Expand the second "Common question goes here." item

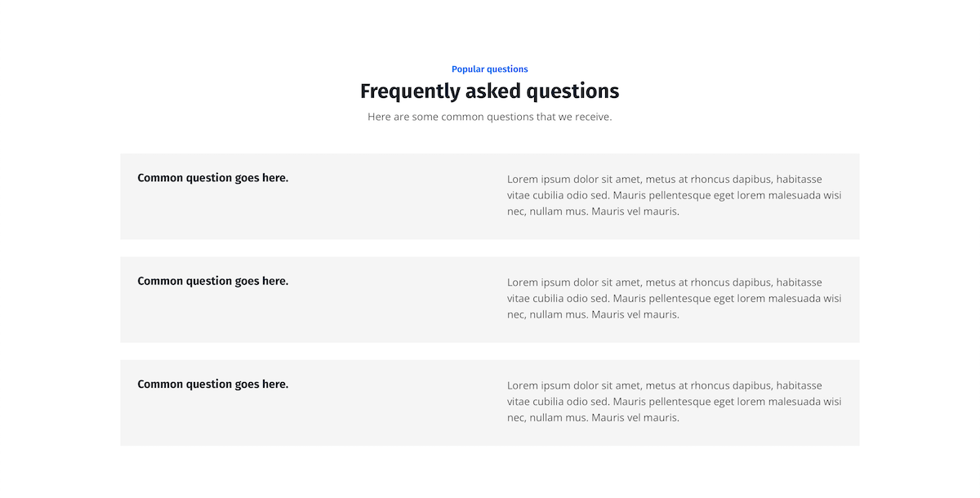coord(212,281)
